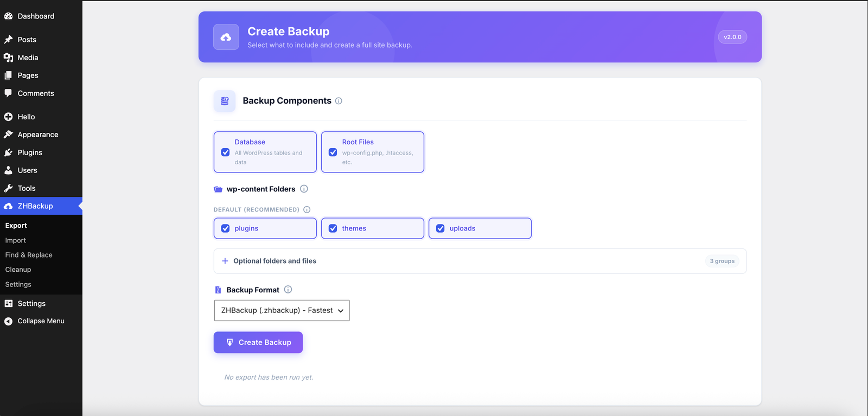The image size is (868, 416).
Task: Click 'wp-config.php, .htaccess, etc.' description
Action: coord(378,157)
